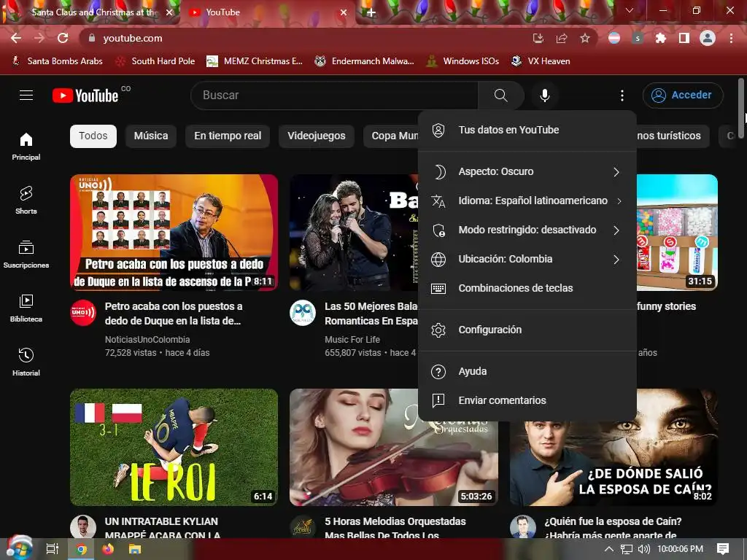
Task: Open the tab search dropdown arrow
Action: pos(630,10)
